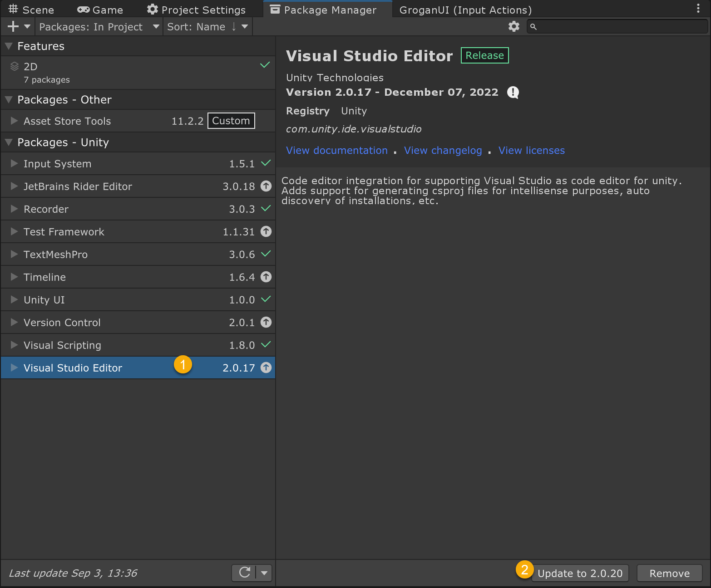711x588 pixels.
Task: Select the Recorder package
Action: pyautogui.click(x=138, y=209)
